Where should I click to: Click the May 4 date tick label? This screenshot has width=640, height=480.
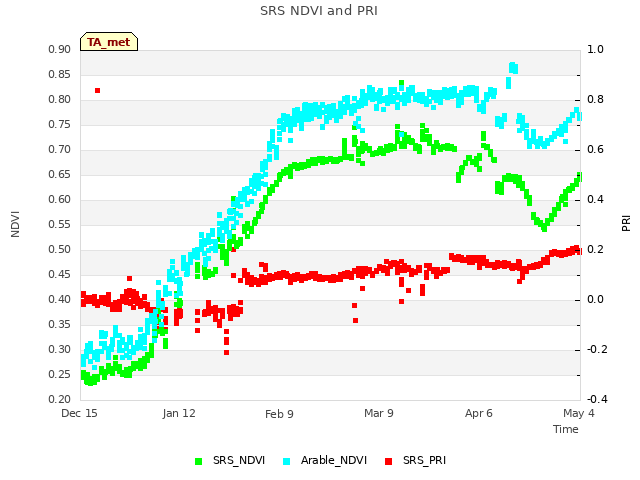pyautogui.click(x=579, y=413)
